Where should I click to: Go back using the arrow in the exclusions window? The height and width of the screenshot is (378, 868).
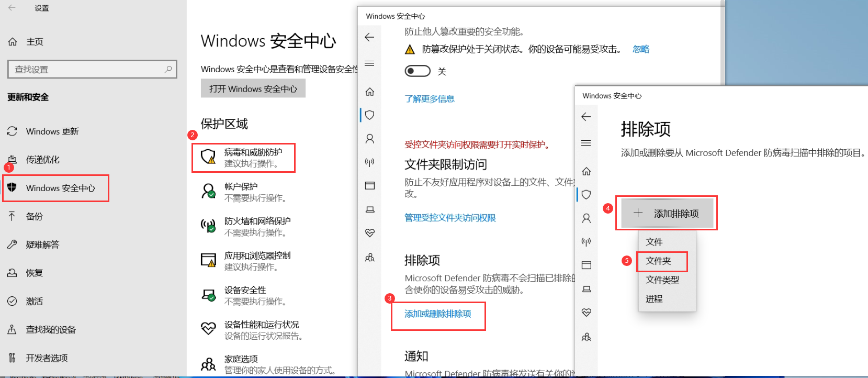click(586, 117)
